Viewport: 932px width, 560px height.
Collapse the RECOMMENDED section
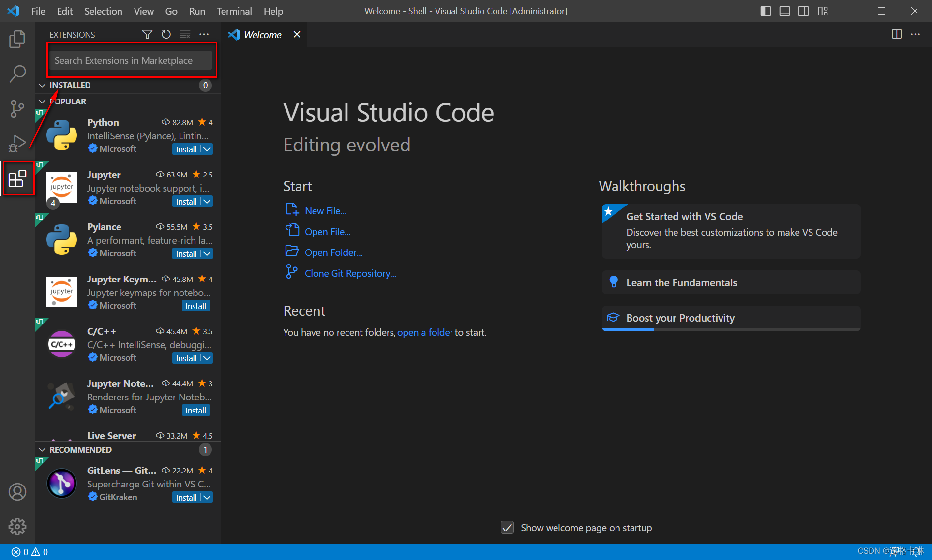(x=43, y=450)
